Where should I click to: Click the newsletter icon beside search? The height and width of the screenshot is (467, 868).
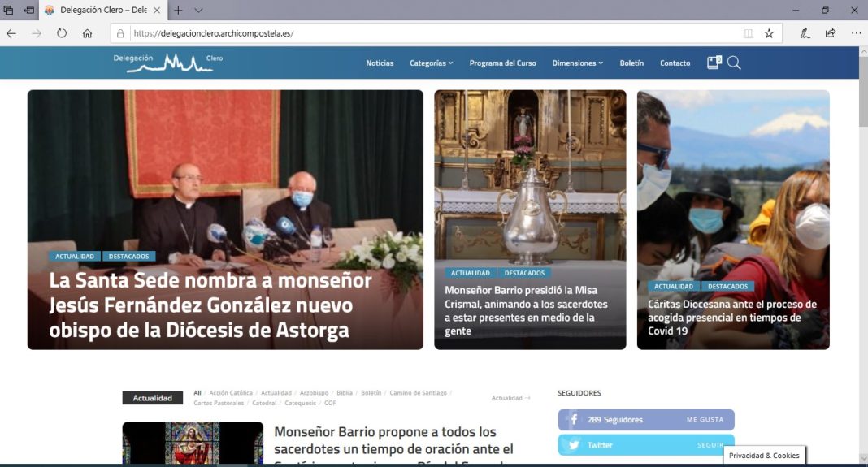click(714, 63)
